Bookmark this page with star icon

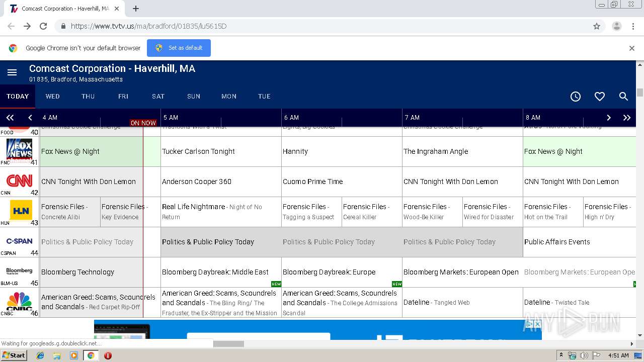click(x=597, y=26)
